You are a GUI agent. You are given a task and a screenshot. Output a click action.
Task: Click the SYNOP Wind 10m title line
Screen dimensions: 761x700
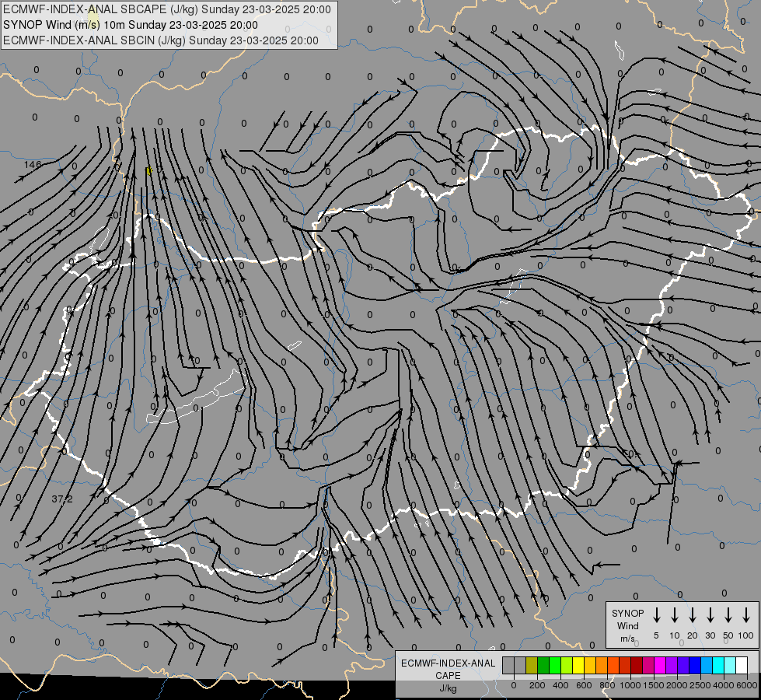pyautogui.click(x=131, y=25)
